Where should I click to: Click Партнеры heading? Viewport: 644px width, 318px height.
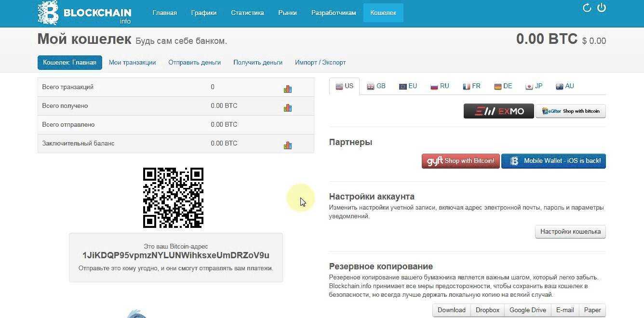350,142
